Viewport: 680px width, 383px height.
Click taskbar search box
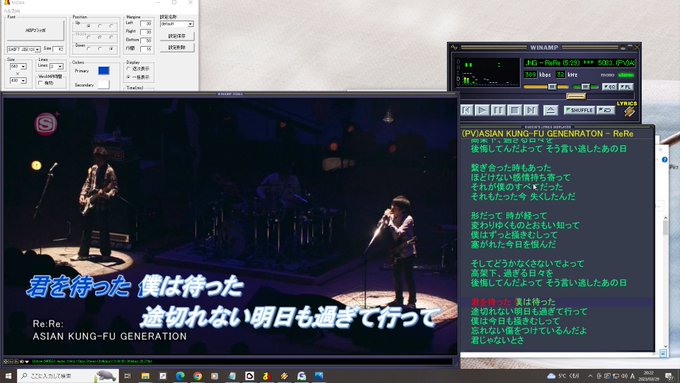tap(68, 376)
